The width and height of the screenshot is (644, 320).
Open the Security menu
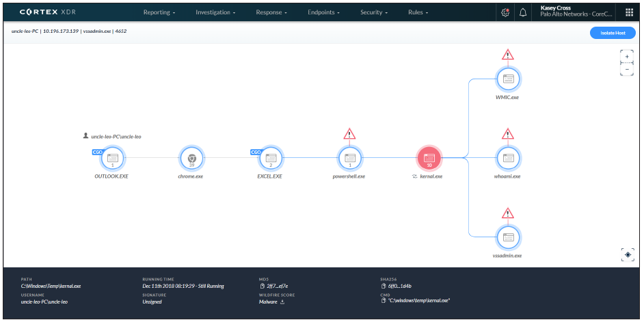(374, 12)
